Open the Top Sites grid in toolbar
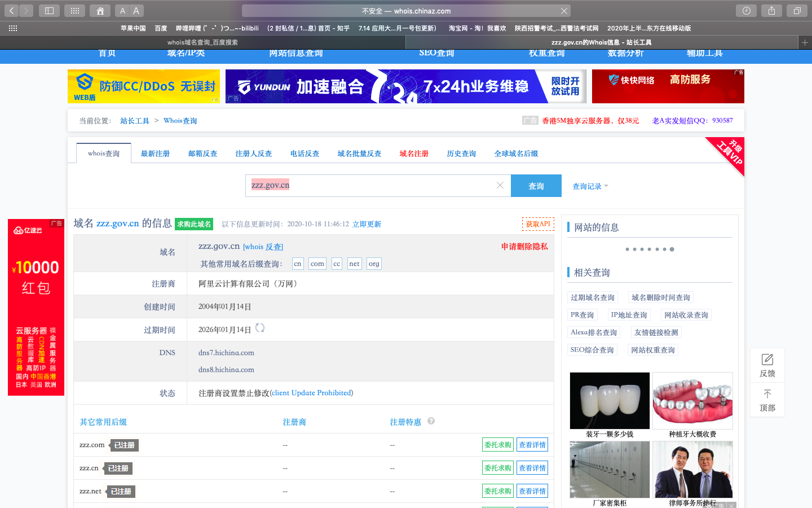The image size is (812, 508). coord(74,11)
